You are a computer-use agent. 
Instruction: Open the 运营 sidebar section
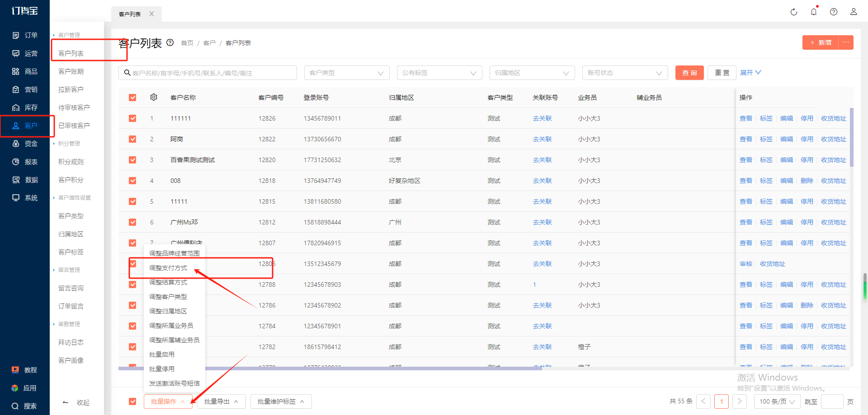point(25,53)
